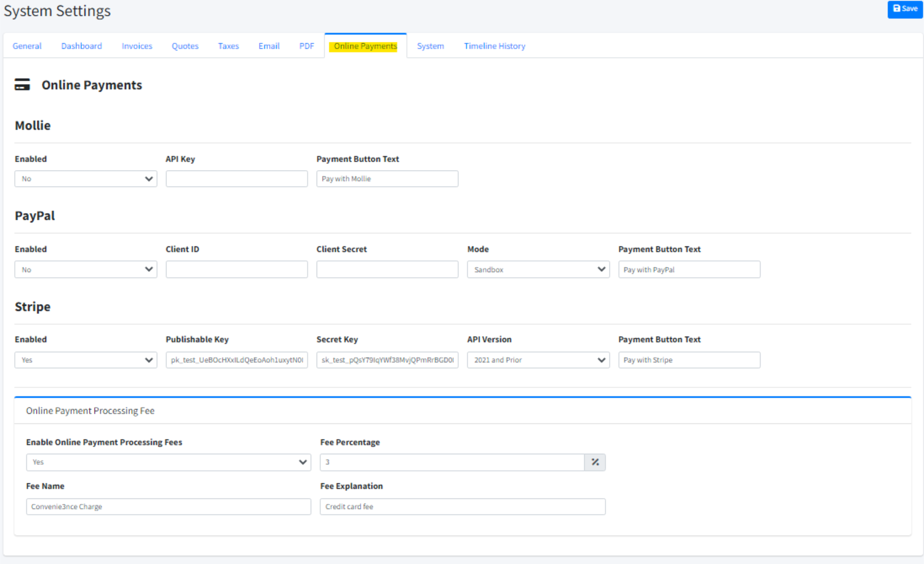Open the Email settings tab
Screen dimensions: 924x564
[269, 46]
